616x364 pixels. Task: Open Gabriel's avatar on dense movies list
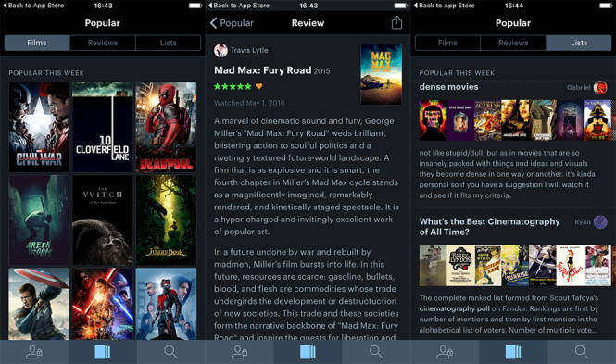tap(600, 87)
